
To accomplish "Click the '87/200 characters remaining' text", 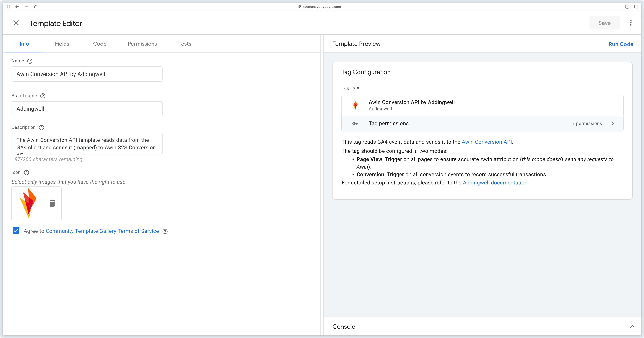I will tap(49, 159).
